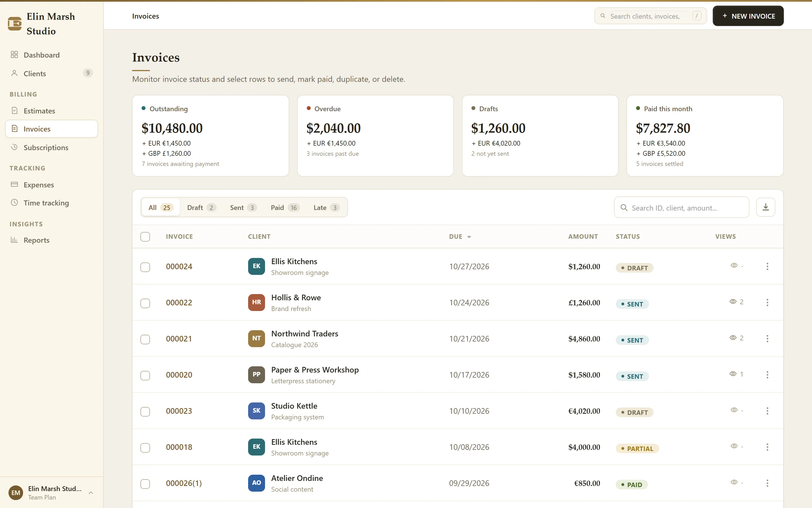Viewport: 812px width, 508px height.
Task: Download invoice list with export icon
Action: tap(765, 207)
